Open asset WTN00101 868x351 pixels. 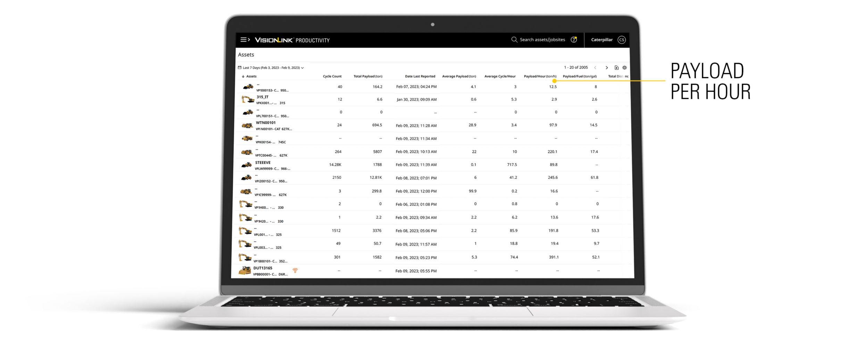click(x=266, y=123)
